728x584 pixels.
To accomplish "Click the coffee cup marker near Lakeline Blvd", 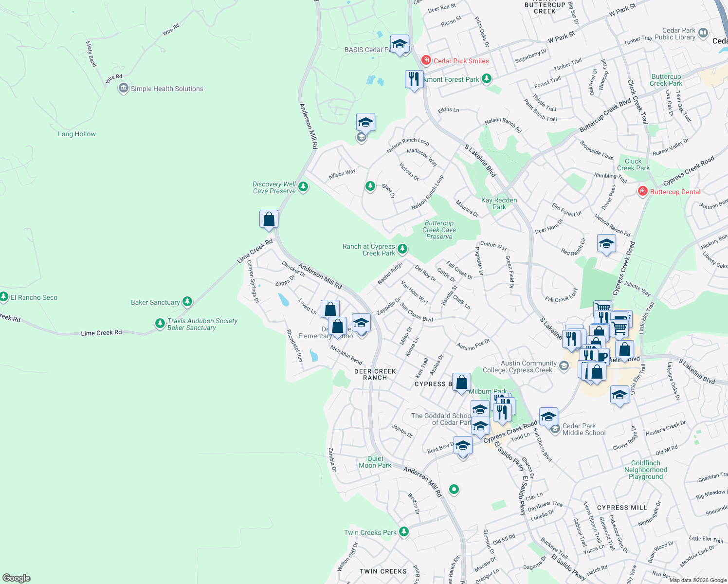I will point(603,356).
